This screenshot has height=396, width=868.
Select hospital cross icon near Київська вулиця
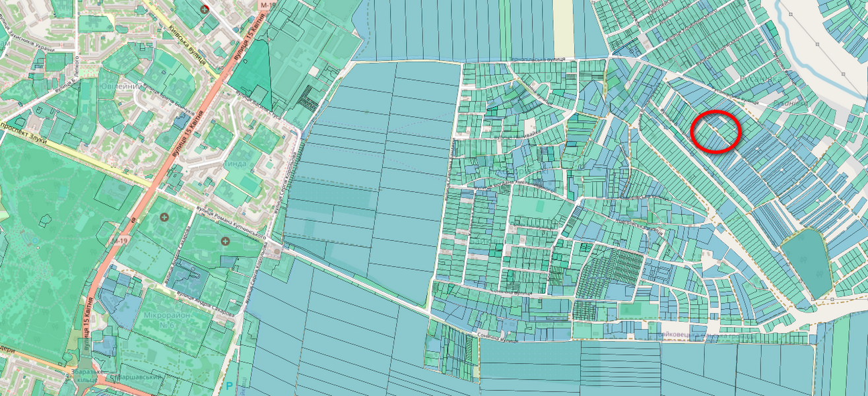(x=205, y=8)
